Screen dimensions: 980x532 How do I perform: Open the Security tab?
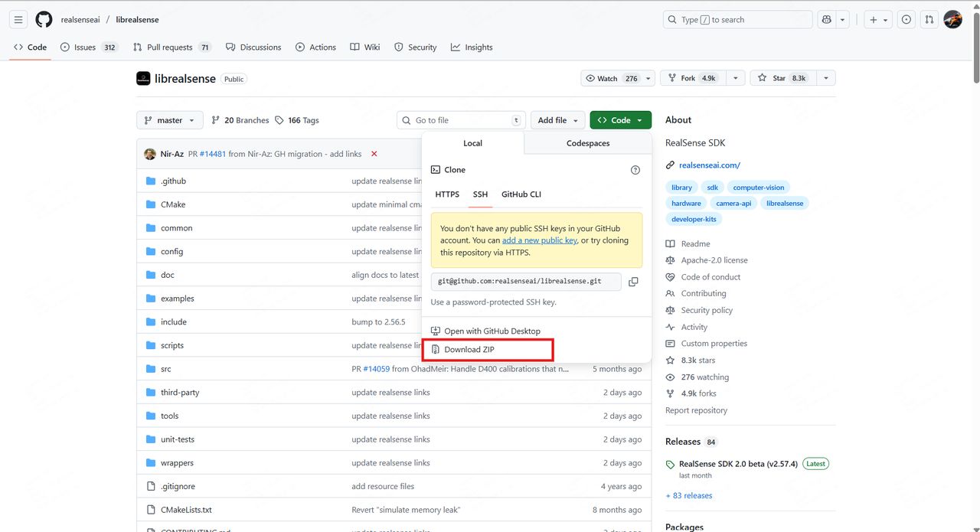(415, 47)
